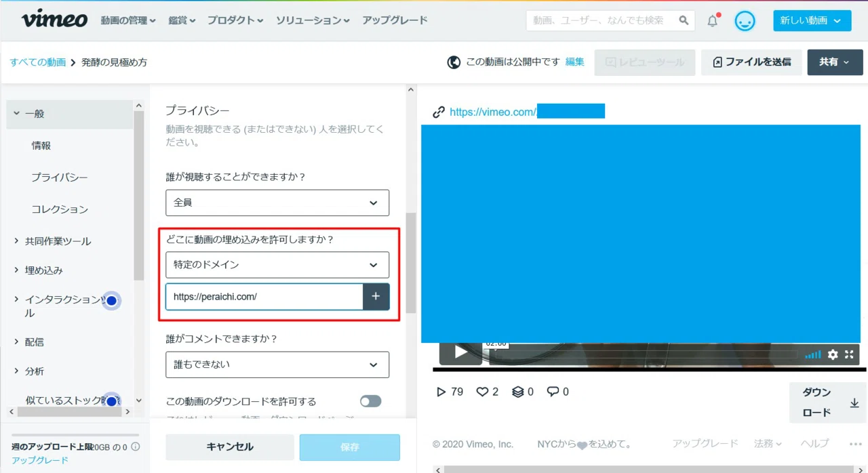This screenshot has height=473, width=868.
Task: Click footer ヘルプ link
Action: click(814, 444)
